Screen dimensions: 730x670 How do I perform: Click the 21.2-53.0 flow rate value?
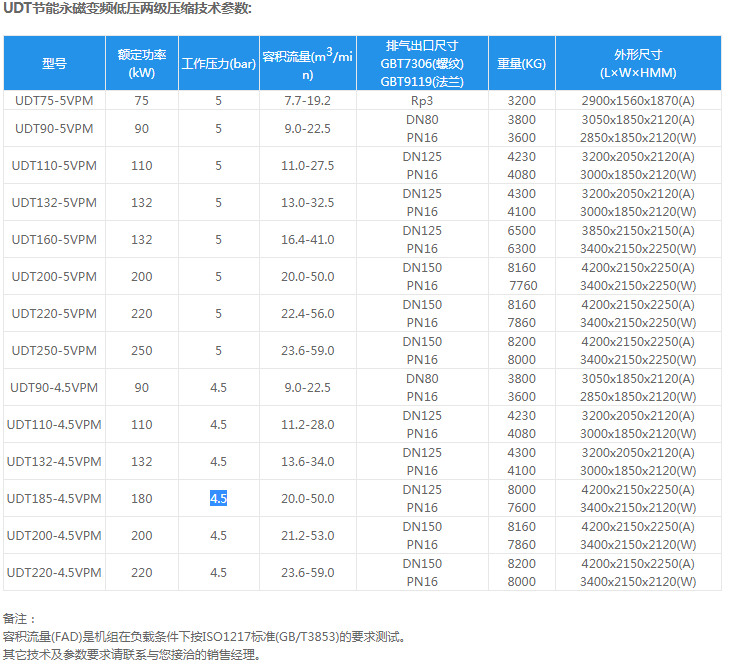click(307, 535)
